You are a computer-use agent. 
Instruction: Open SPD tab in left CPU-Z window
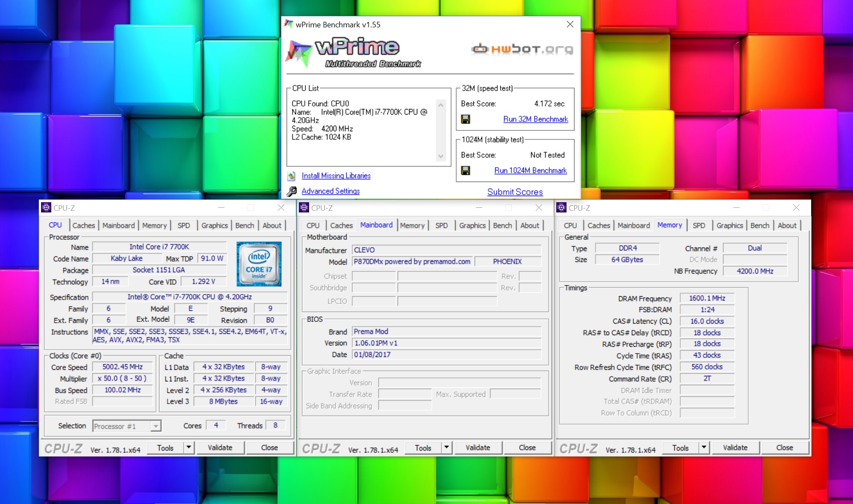[x=184, y=225]
